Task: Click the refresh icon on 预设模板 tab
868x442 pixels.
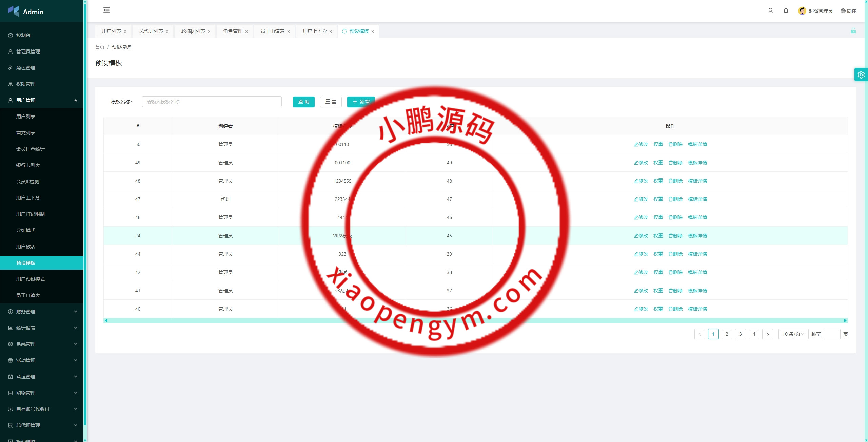Action: [344, 31]
